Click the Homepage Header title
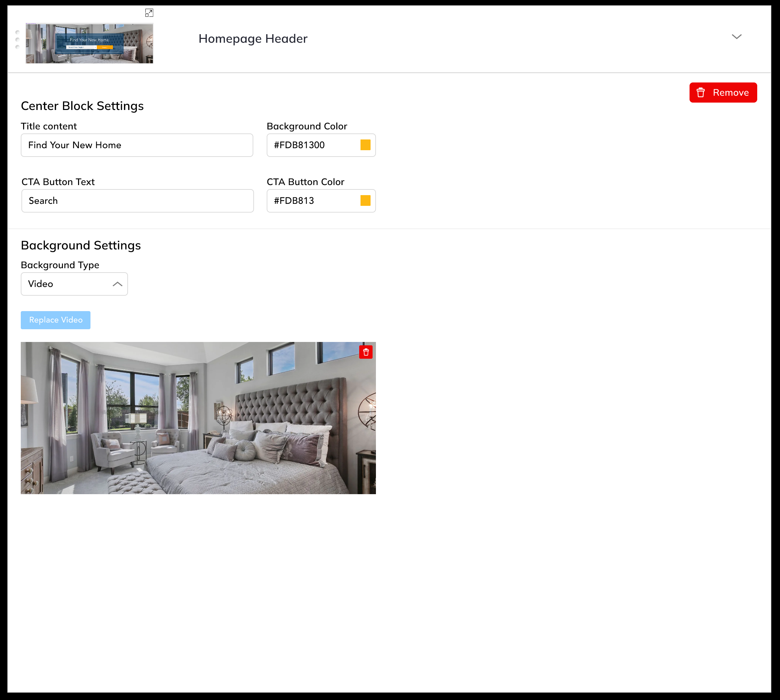The width and height of the screenshot is (780, 700). [253, 39]
